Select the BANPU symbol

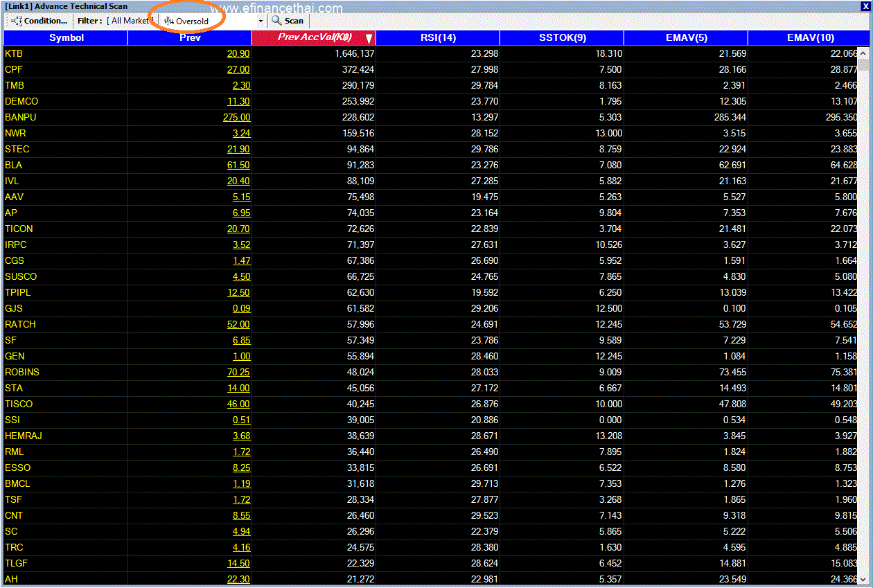(x=21, y=117)
